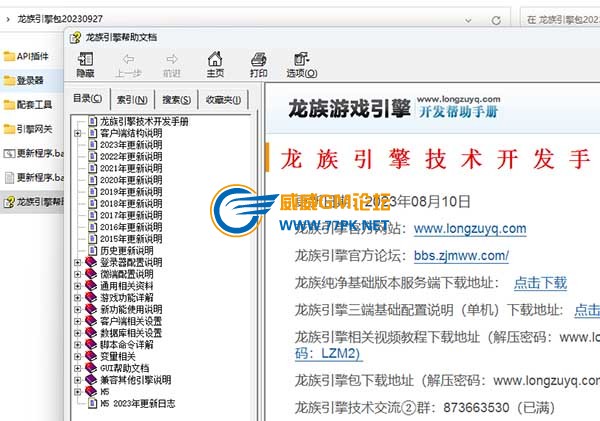
Task: Select the second 更新程序 file in Explorer
Action: point(34,178)
